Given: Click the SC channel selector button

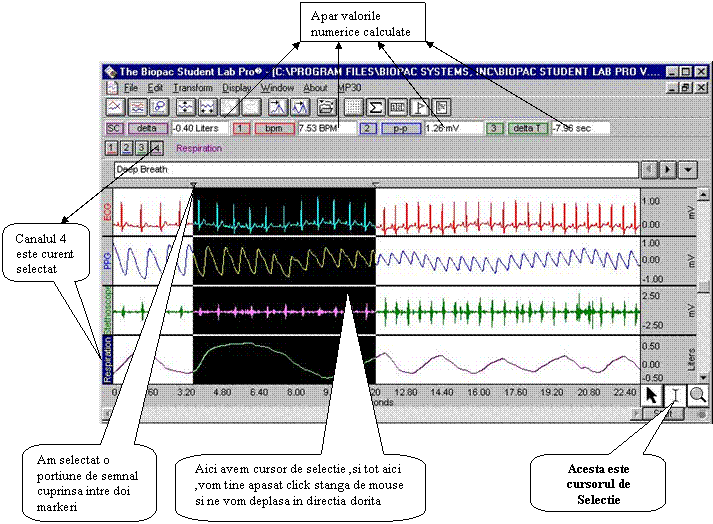Looking at the screenshot, I should 114,128.
